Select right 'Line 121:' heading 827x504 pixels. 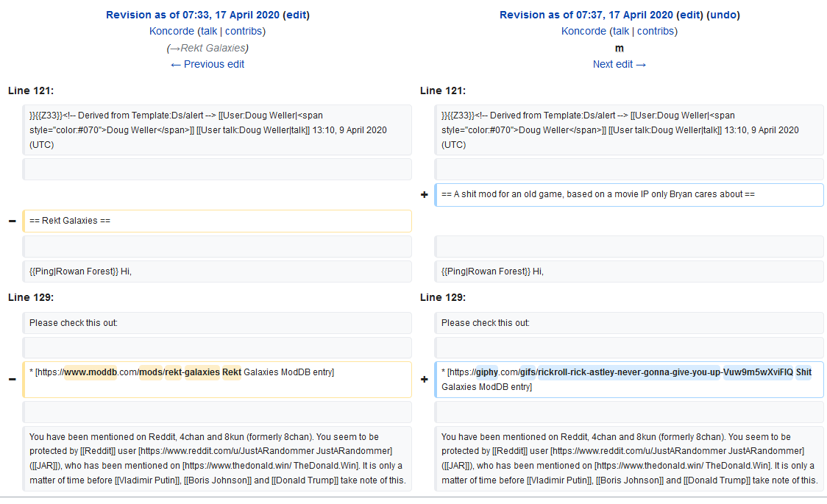coord(442,90)
